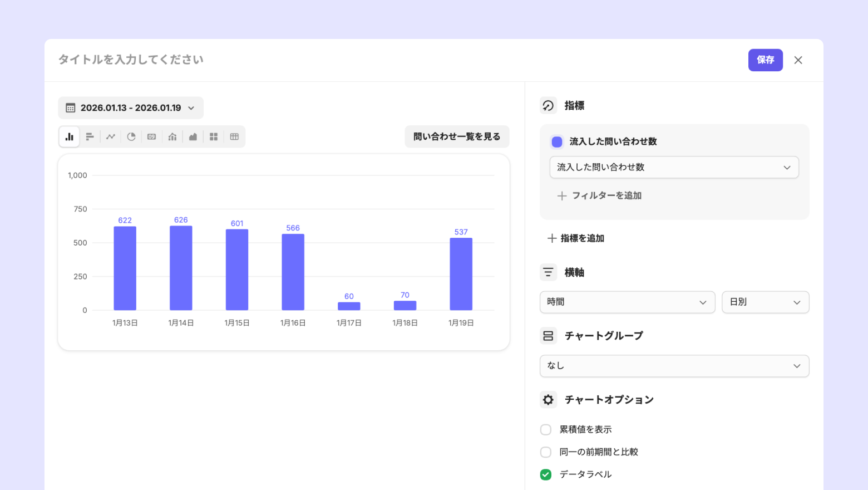Enable the 累積値を表示 checkbox
The width and height of the screenshot is (868, 490).
tap(546, 430)
